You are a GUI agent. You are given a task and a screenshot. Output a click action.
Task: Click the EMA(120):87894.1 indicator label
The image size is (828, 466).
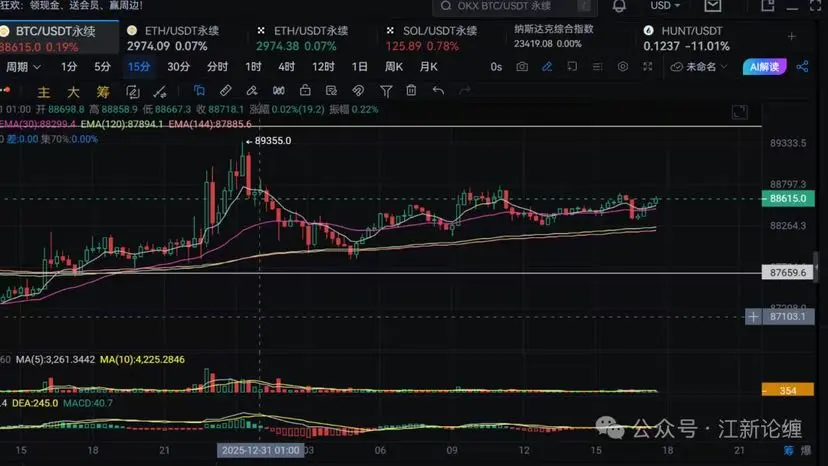point(122,124)
